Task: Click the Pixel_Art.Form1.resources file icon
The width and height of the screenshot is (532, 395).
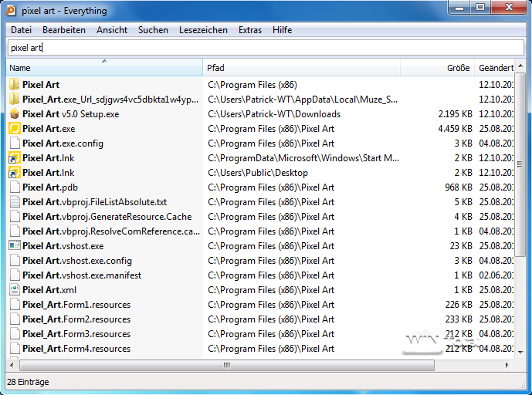Action: [15, 305]
